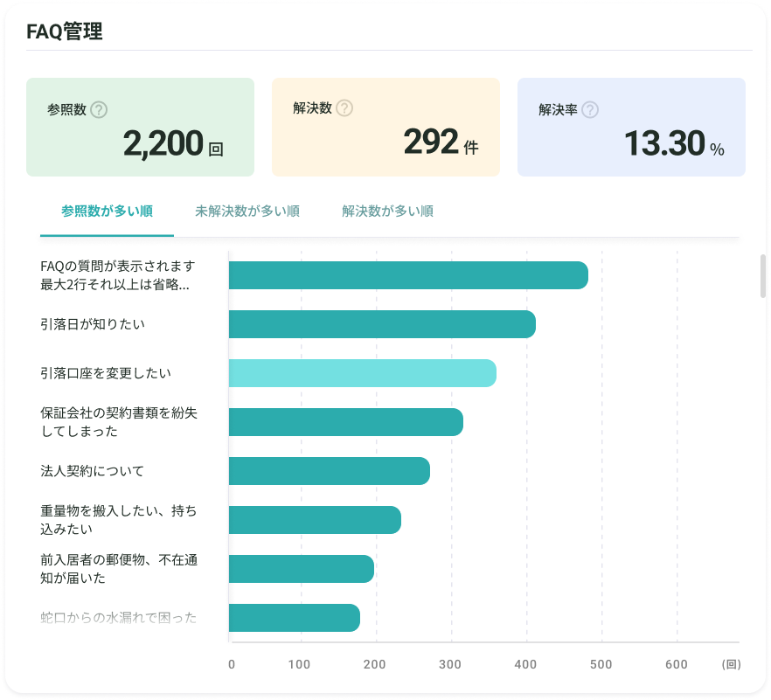Image resolution: width=771 pixels, height=700 pixels.
Task: Click the topmost bar in the chart
Action: 406,274
